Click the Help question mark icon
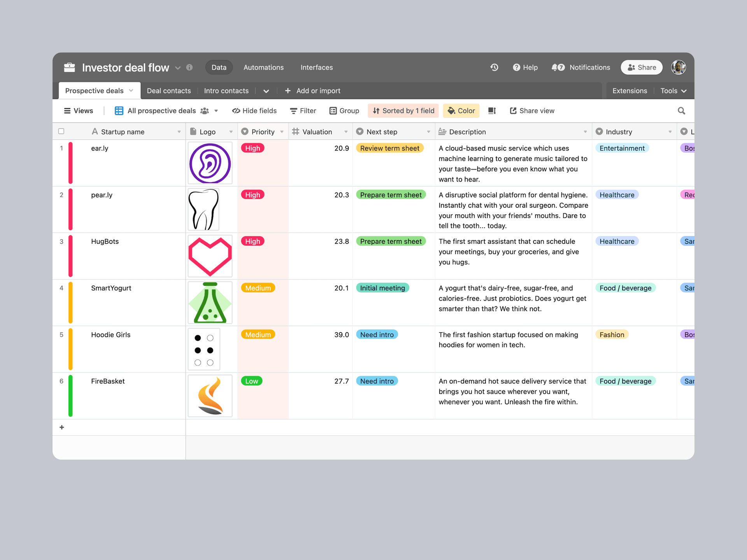 516,67
